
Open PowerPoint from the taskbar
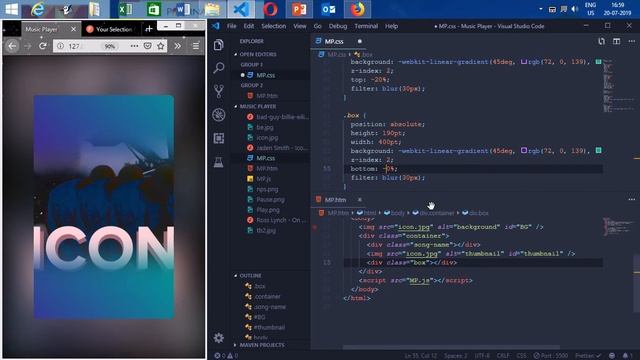299,9
